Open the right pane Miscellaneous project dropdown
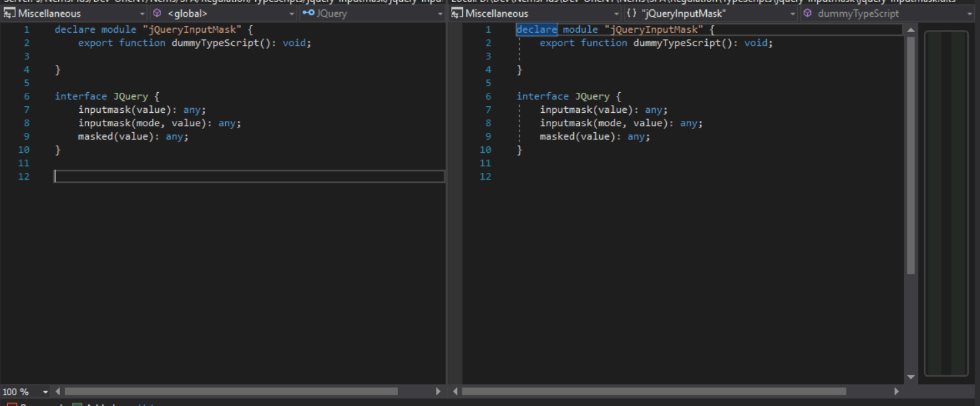 617,13
